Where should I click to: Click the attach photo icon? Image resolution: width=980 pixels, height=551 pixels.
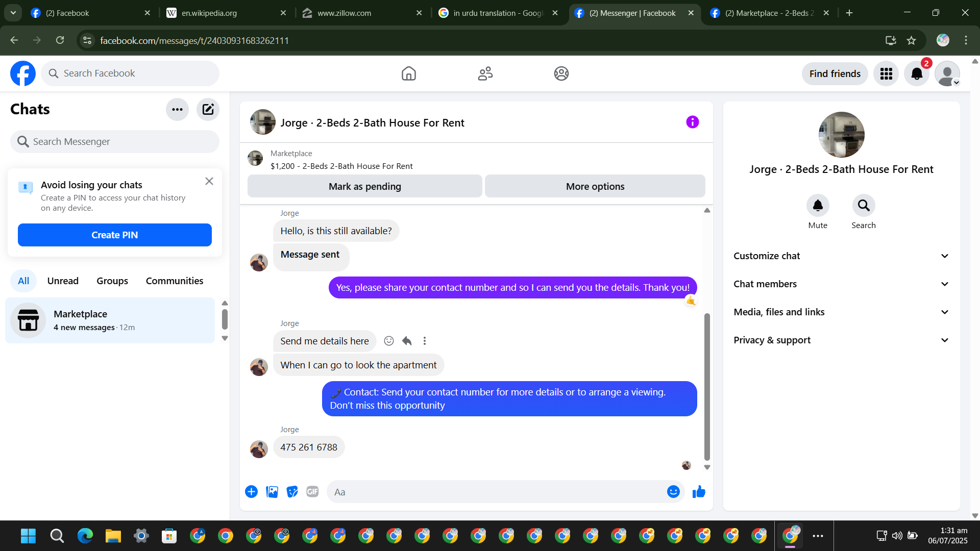(x=272, y=491)
